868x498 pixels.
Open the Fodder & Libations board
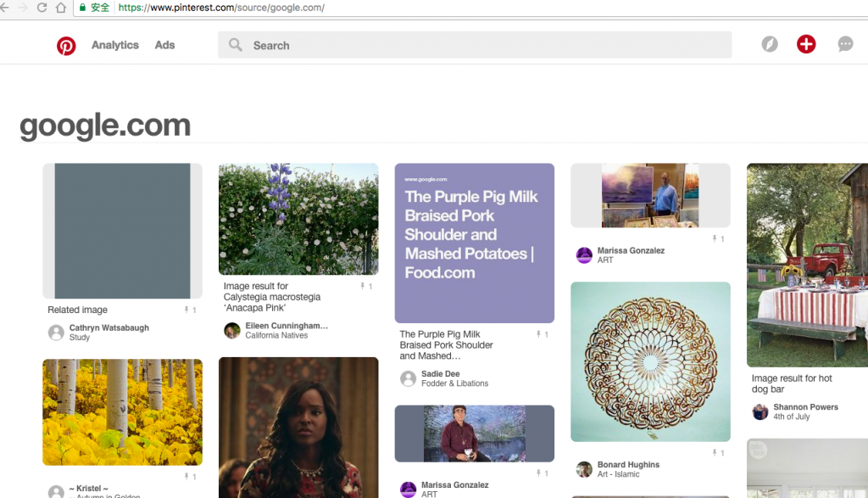coord(455,383)
